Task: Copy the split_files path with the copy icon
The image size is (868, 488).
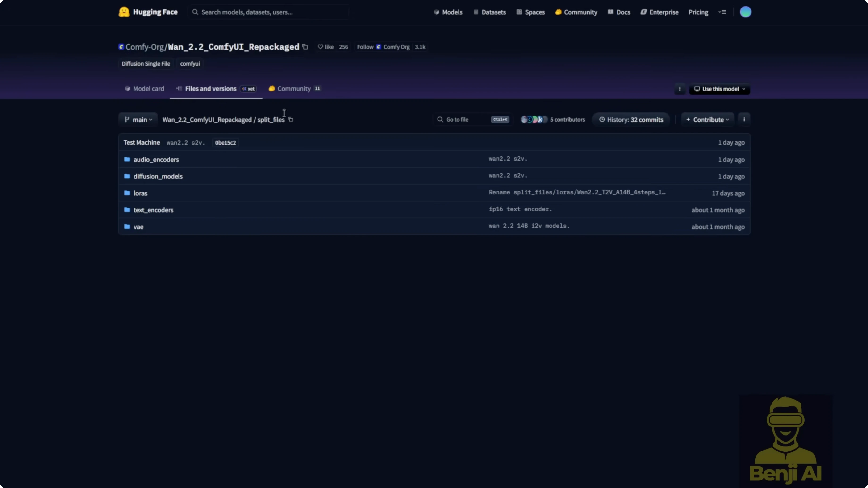Action: 291,120
